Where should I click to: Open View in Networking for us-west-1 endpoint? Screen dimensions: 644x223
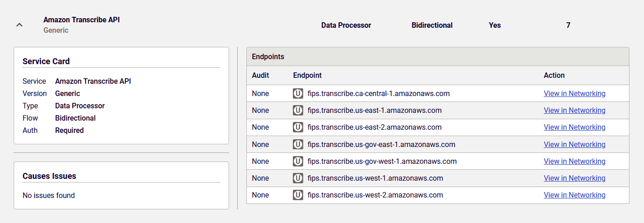574,178
